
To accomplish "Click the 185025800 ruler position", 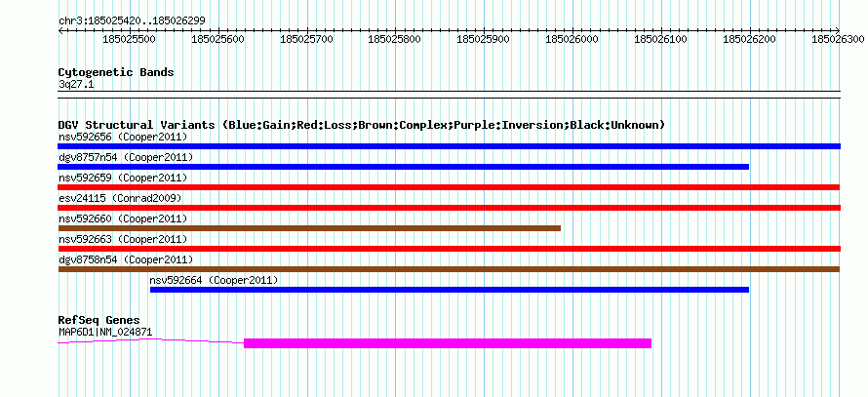I will [x=395, y=39].
